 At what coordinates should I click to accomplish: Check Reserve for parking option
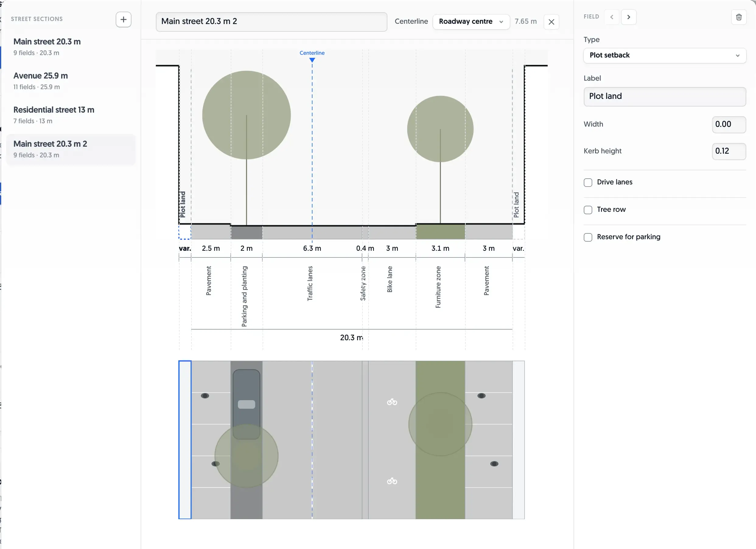(x=588, y=237)
